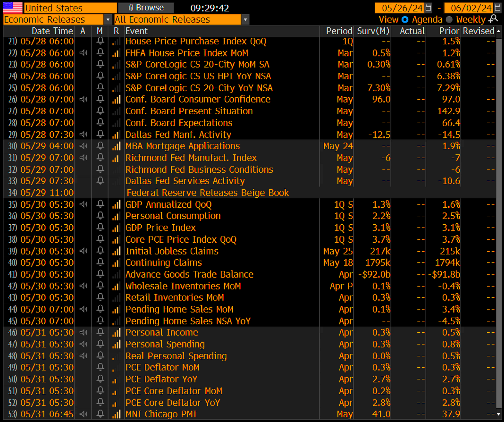Screen dimensions: 504x422
Task: Click the bell icon for Initial Jobless Claims
Action: click(x=100, y=251)
